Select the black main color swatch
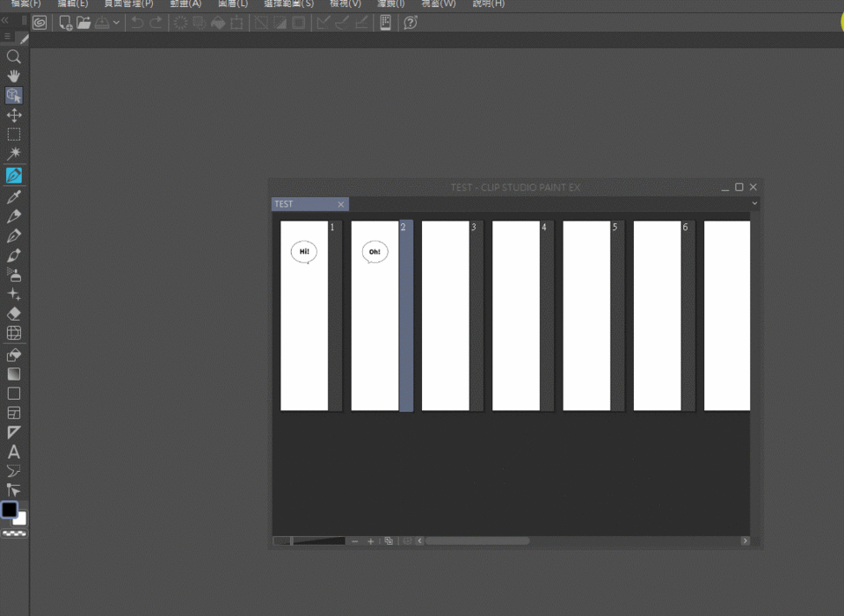Screen dimensions: 844x616 click(x=9, y=510)
